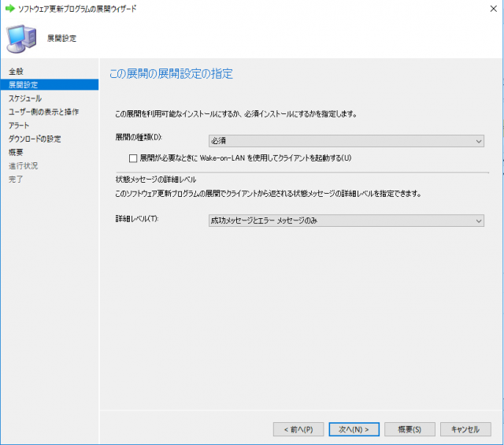Expand the 詳細レベル dropdown list
The height and width of the screenshot is (445, 504).
click(345, 221)
